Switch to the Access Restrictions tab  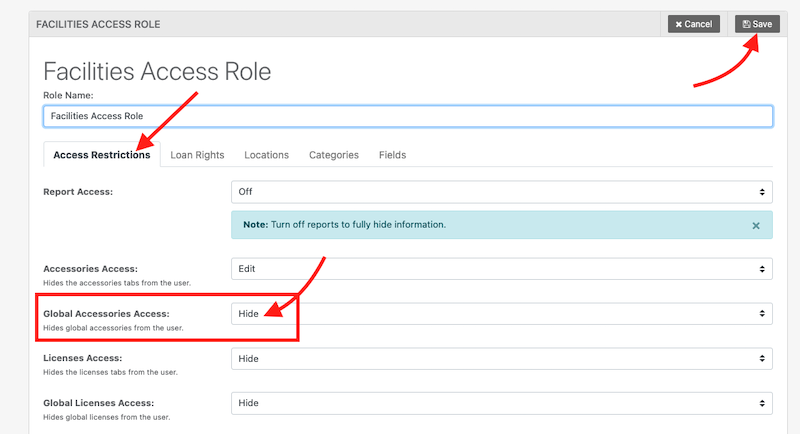pyautogui.click(x=102, y=155)
